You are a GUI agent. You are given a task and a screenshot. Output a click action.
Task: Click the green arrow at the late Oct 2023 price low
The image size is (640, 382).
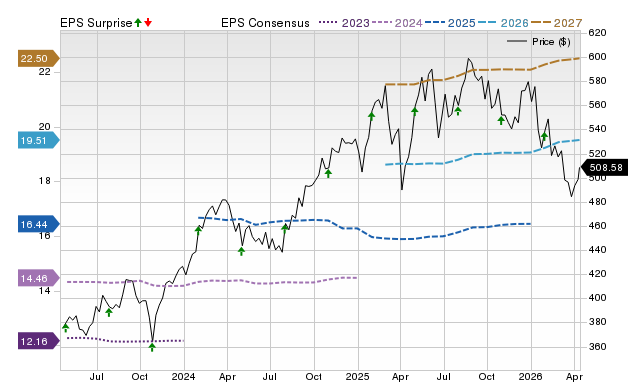(x=152, y=347)
